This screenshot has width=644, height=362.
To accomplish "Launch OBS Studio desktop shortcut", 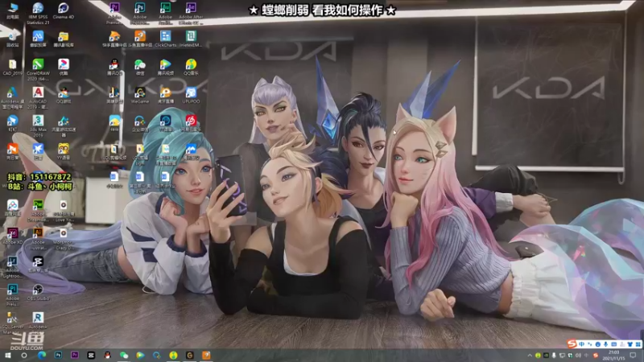I will pyautogui.click(x=38, y=292).
